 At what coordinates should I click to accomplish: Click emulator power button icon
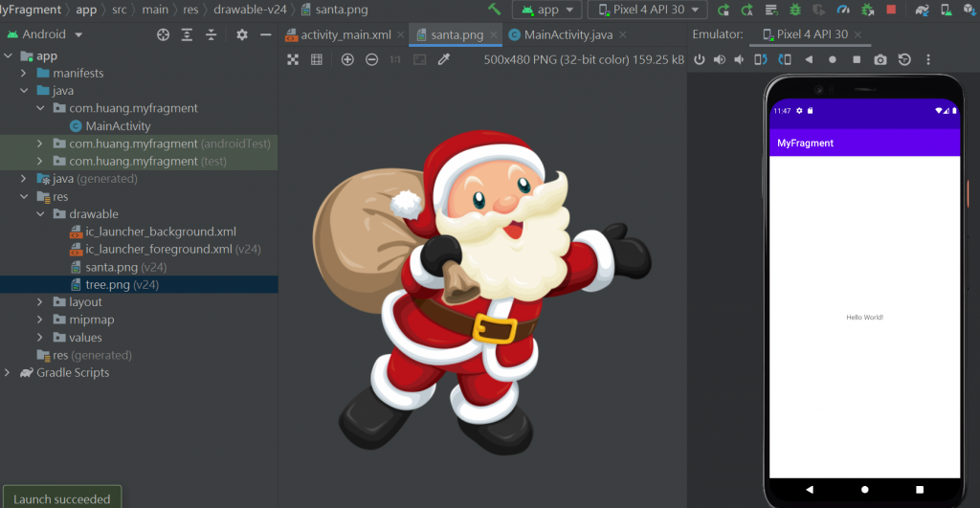700,59
